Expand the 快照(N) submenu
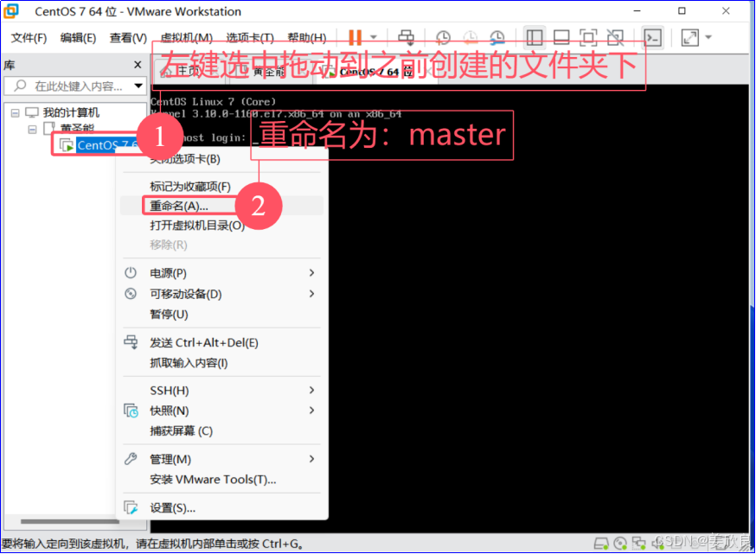 pyautogui.click(x=221, y=411)
